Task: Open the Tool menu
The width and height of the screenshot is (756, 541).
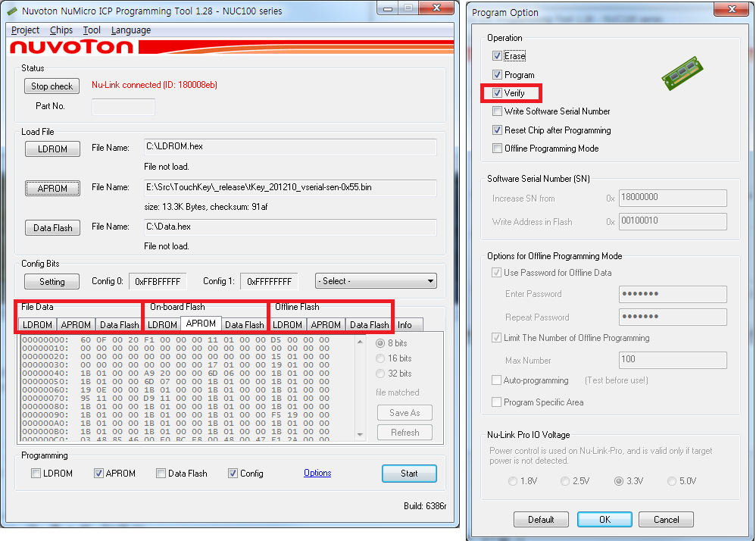Action: [x=92, y=30]
